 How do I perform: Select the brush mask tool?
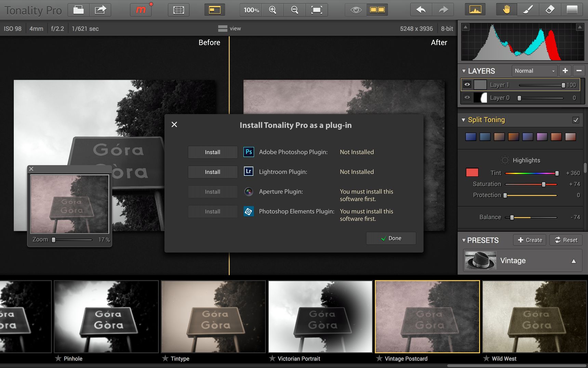[528, 10]
